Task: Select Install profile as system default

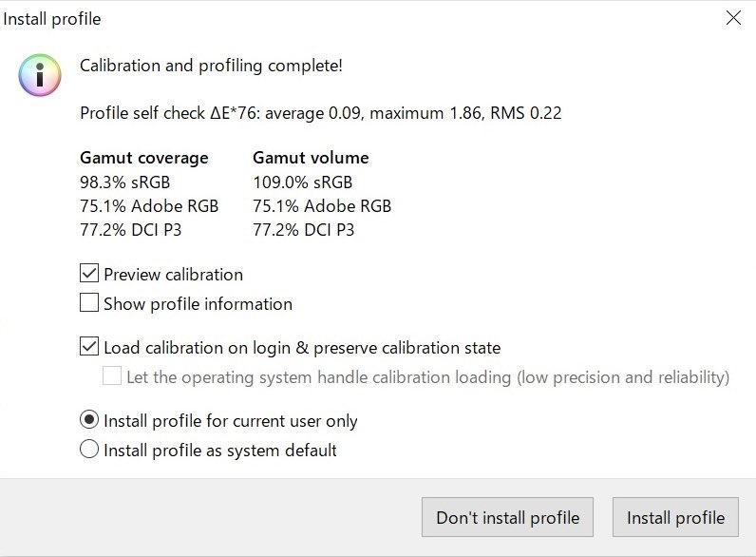Action: [89, 450]
